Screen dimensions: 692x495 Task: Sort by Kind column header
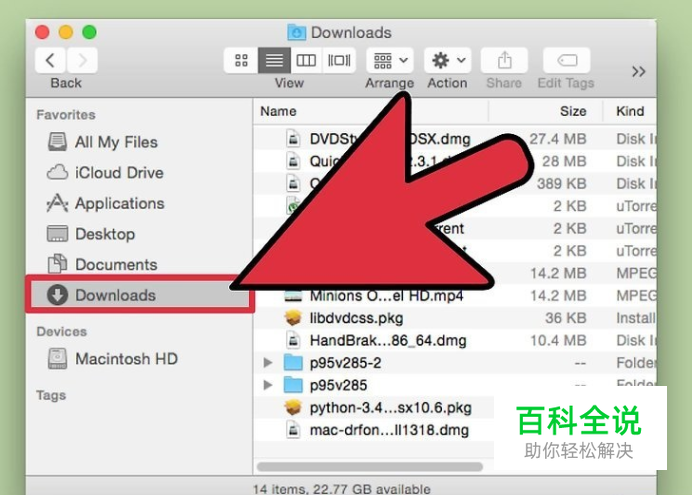click(x=630, y=111)
